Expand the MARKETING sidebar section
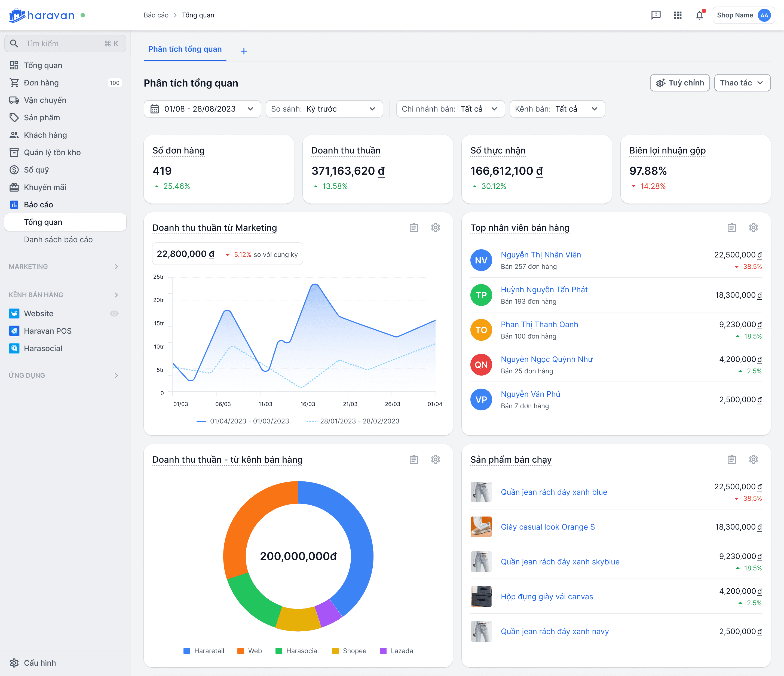Viewport: 784px width, 676px height. click(64, 267)
